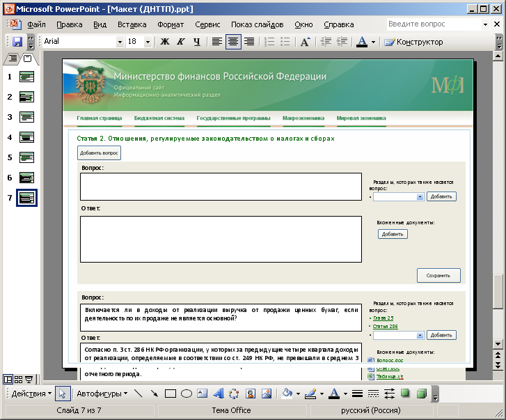Open the Окно menu
Screen dimensions: 506x420
click(303, 24)
